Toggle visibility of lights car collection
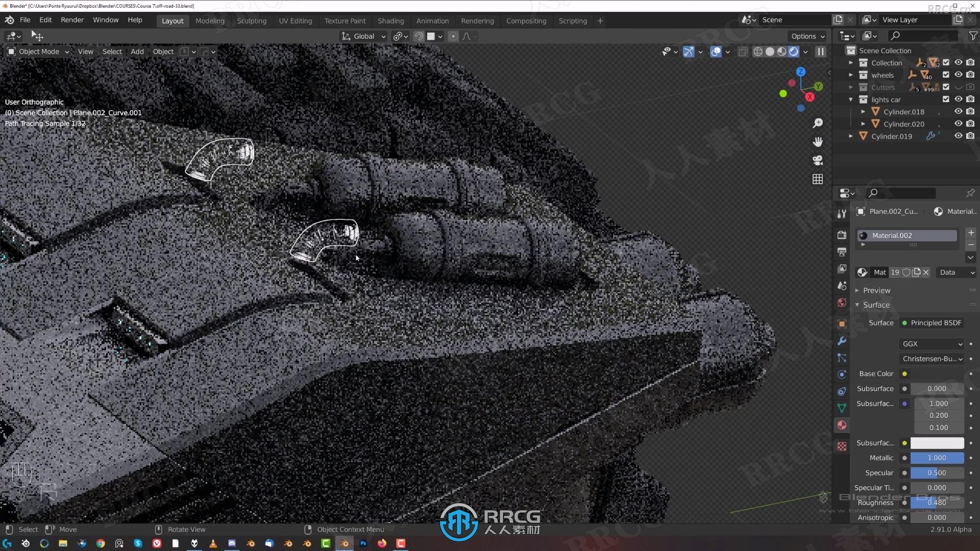 [957, 99]
